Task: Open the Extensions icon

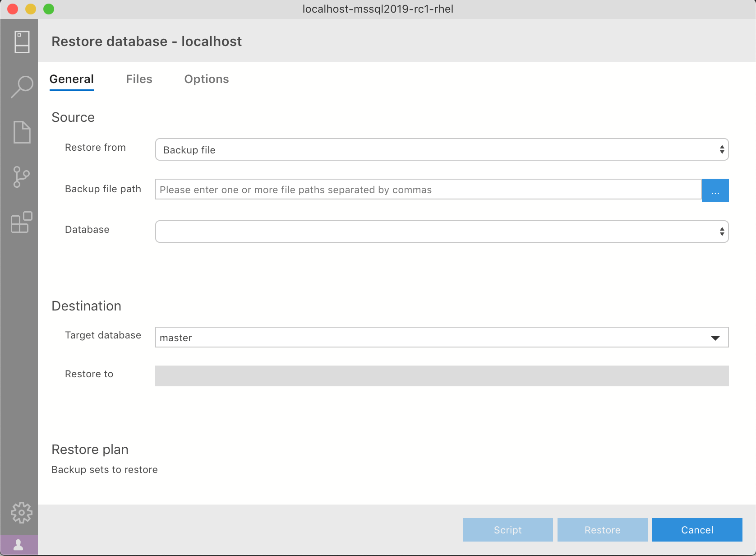Action: pos(22,222)
